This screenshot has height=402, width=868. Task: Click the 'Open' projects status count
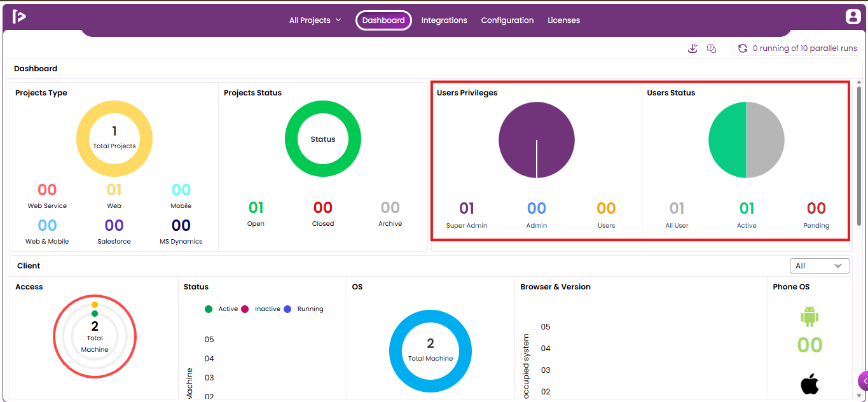(x=256, y=207)
